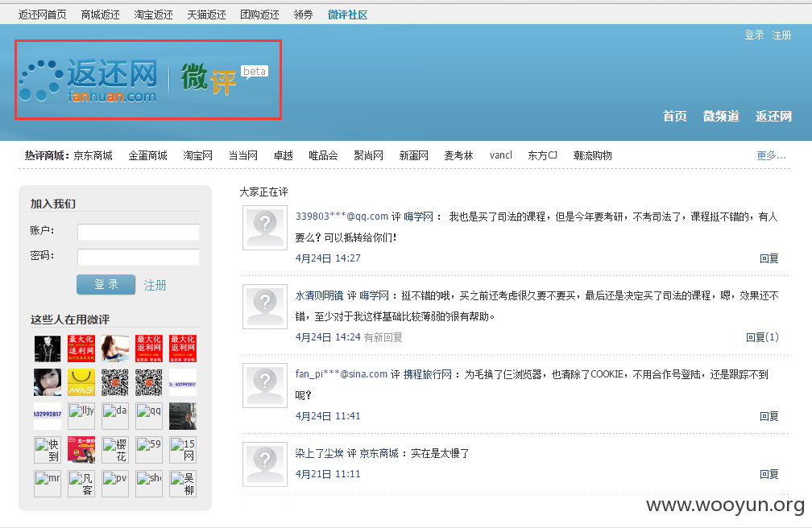Click the 返还网 fanhuan.com logo
812x528 pixels.
tap(89, 80)
